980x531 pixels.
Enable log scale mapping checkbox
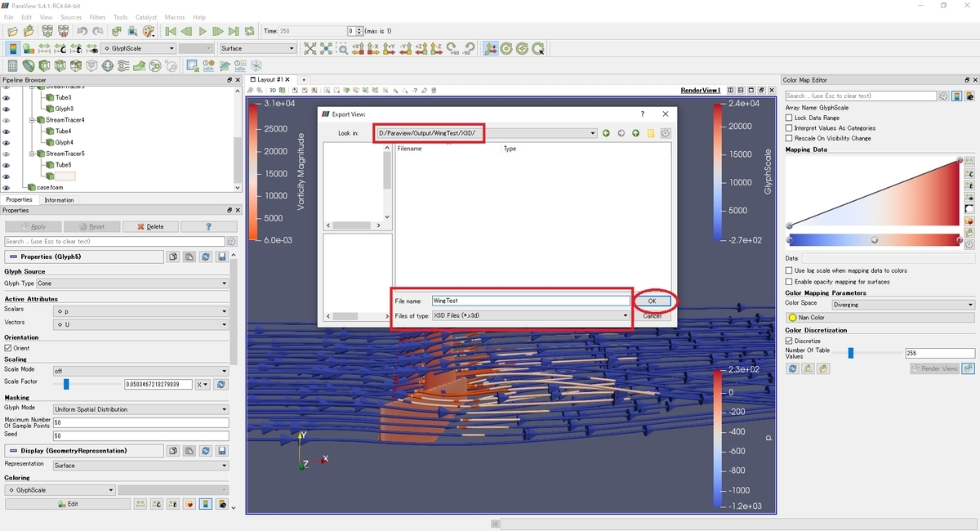(x=789, y=270)
